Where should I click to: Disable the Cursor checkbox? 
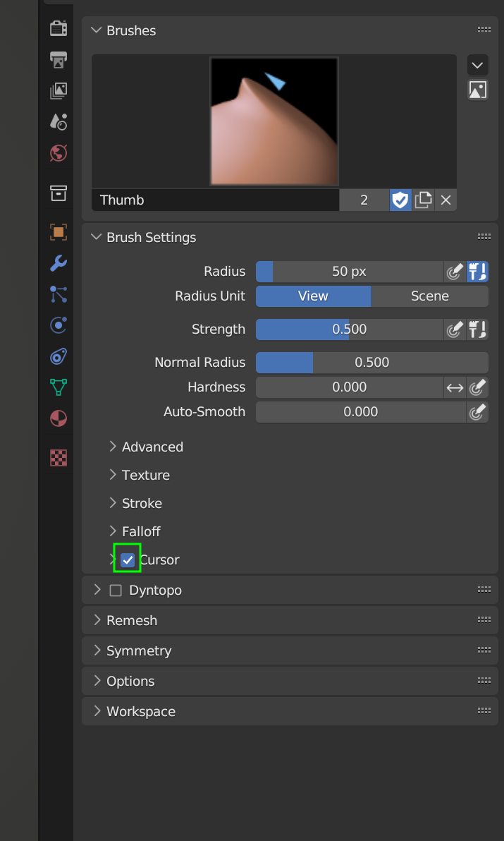[128, 559]
